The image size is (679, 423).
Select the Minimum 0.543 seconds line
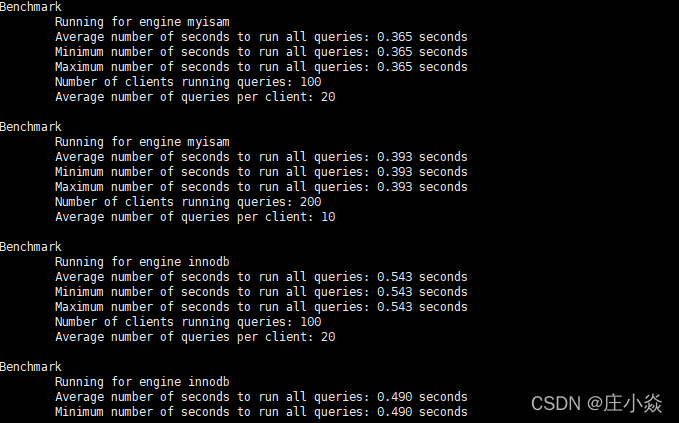pyautogui.click(x=261, y=292)
